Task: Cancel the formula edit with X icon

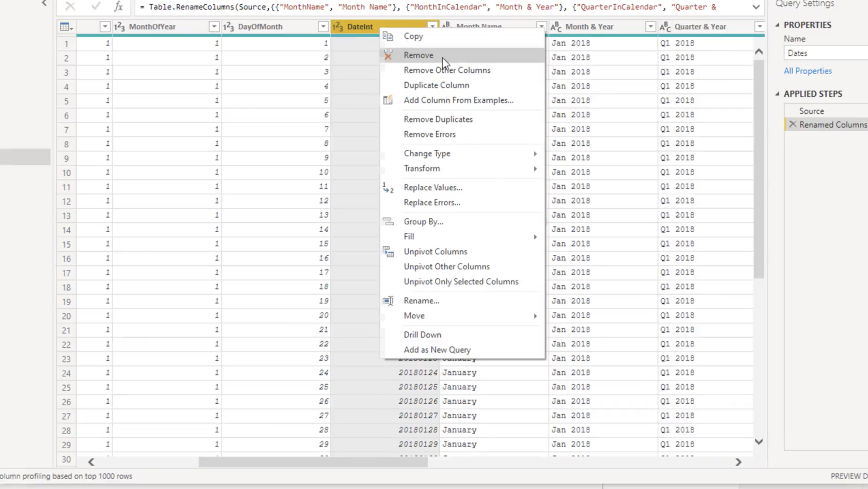Action: 70,7
